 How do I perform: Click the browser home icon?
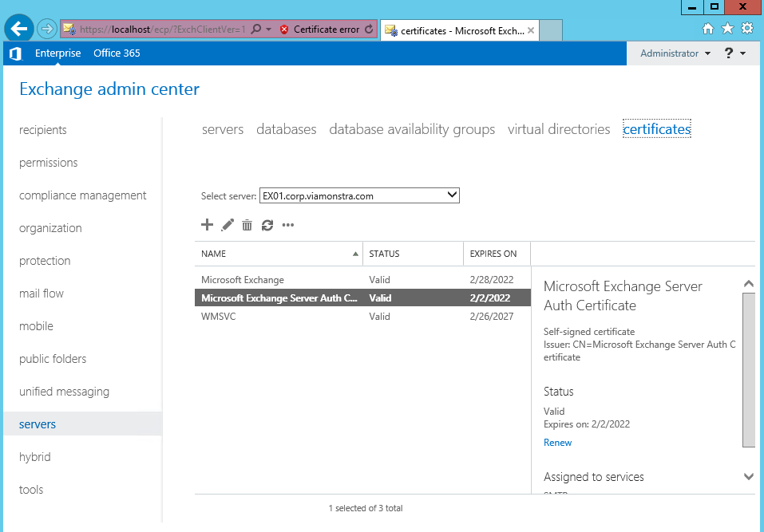[x=708, y=29]
